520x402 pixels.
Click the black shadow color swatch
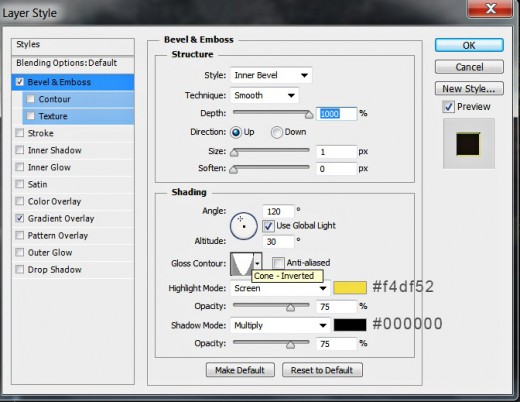coord(350,325)
